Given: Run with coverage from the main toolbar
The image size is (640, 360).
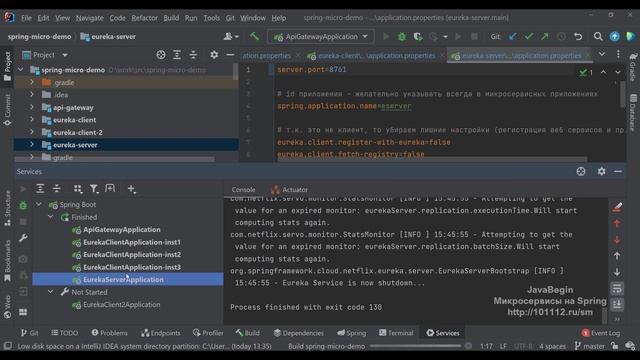Looking at the screenshot, I should (418, 37).
